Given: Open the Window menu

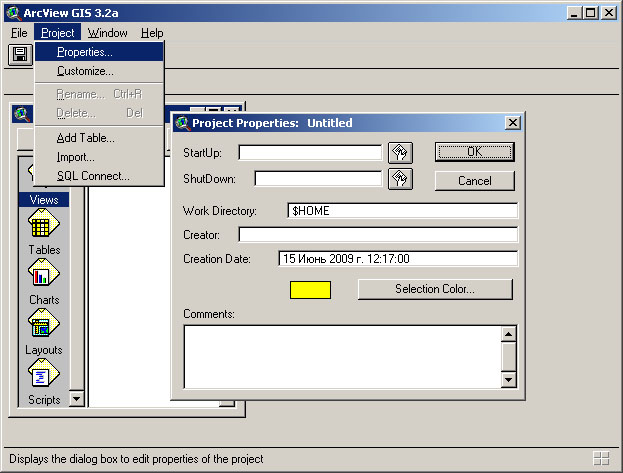Looking at the screenshot, I should [107, 33].
